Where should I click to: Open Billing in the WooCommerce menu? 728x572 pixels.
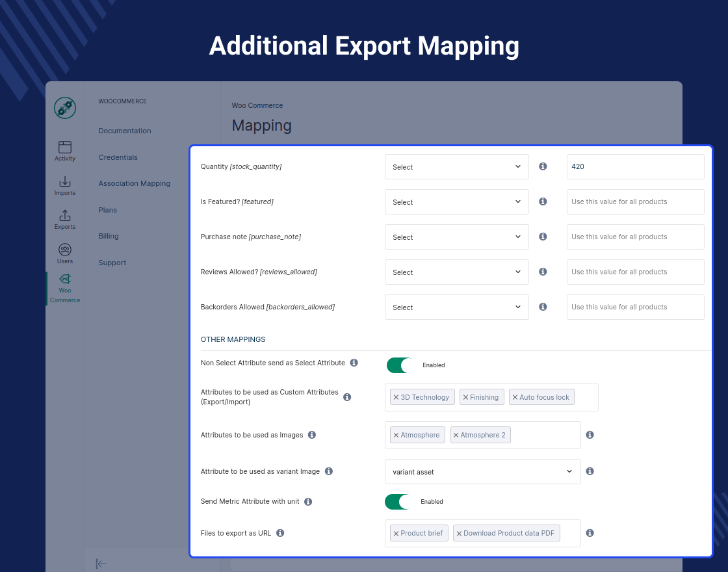(x=109, y=236)
